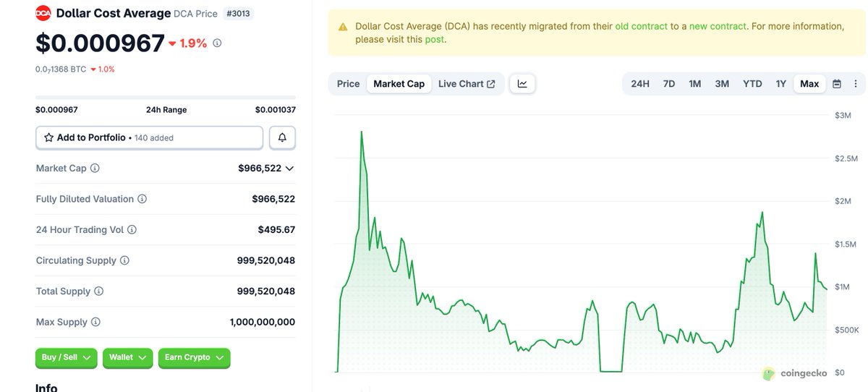Expand the Market Cap value chevron
Image resolution: width=868 pixels, height=392 pixels.
[290, 169]
